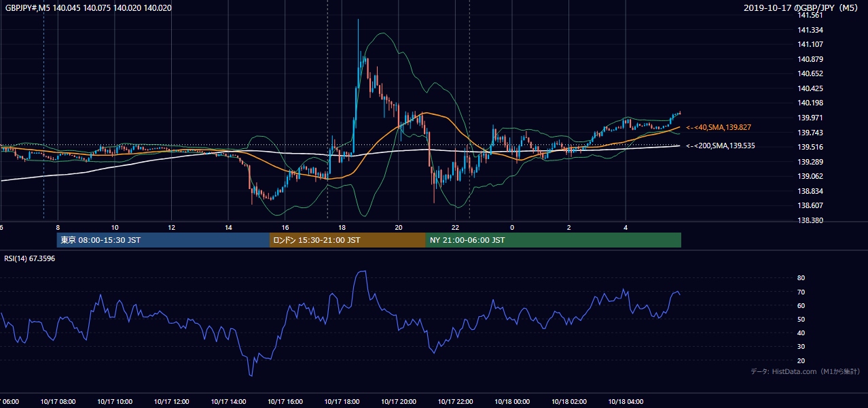Click price level 138.834 on price axis
The width and height of the screenshot is (868, 408).
click(x=811, y=191)
